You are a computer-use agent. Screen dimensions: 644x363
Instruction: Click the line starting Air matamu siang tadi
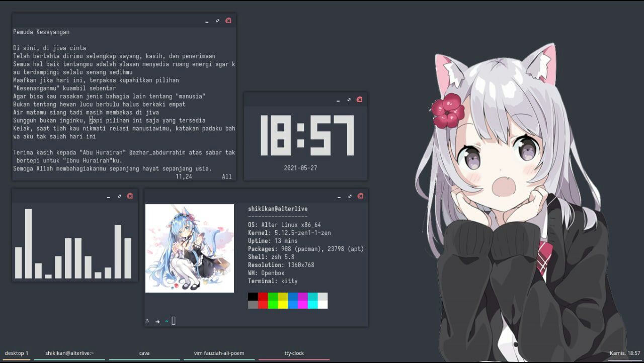(86, 113)
